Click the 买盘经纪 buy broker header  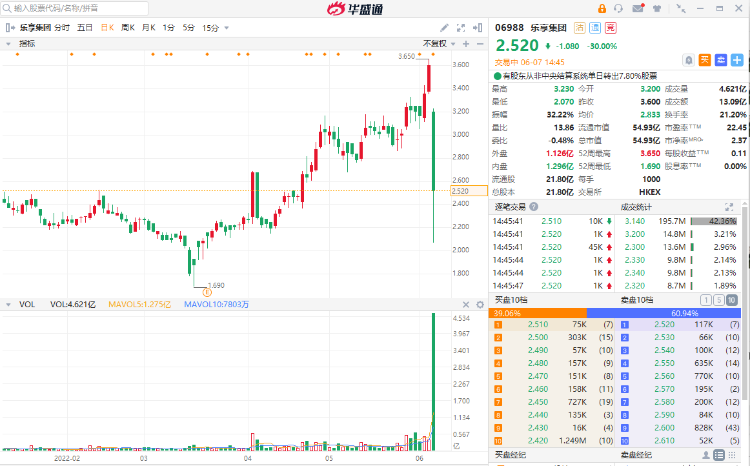tap(510, 455)
